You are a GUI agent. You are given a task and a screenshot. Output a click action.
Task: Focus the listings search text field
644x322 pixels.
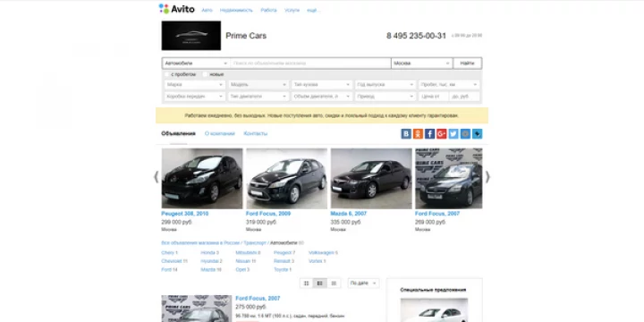click(x=310, y=64)
